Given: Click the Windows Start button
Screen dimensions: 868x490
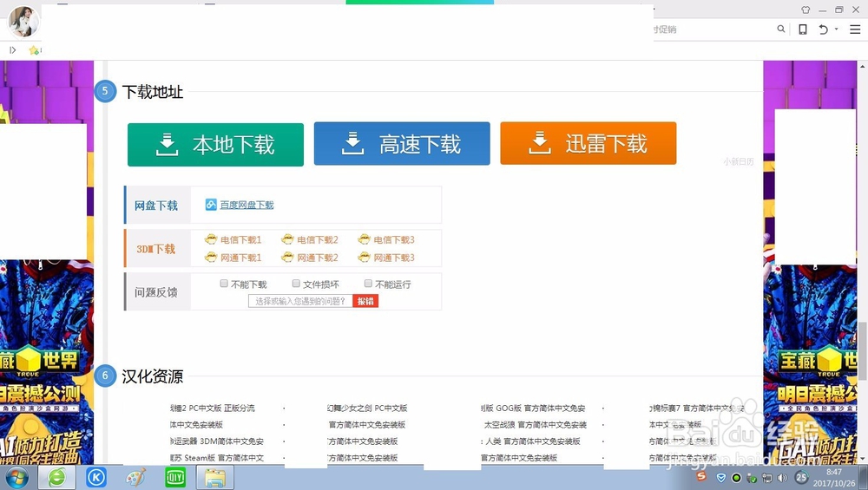Looking at the screenshot, I should [x=16, y=477].
